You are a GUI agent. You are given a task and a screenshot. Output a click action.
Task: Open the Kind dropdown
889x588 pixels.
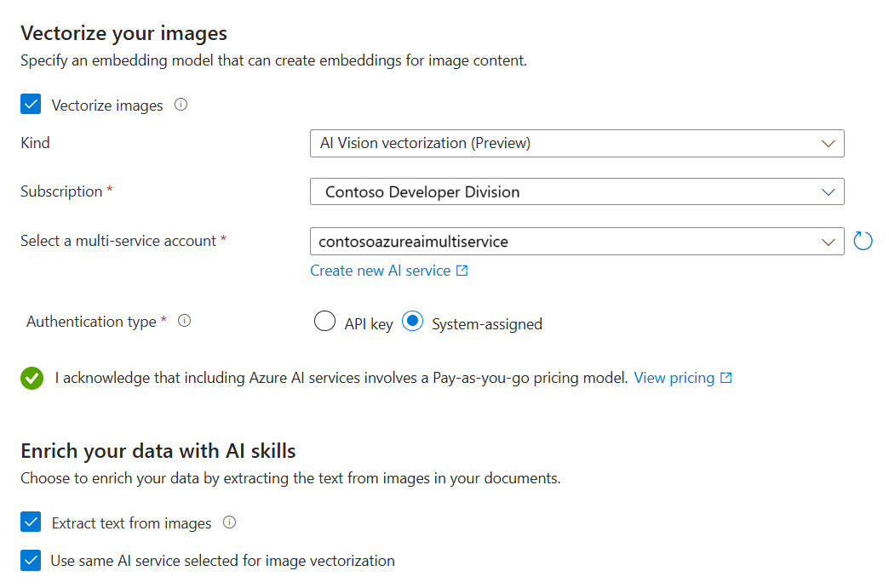576,143
